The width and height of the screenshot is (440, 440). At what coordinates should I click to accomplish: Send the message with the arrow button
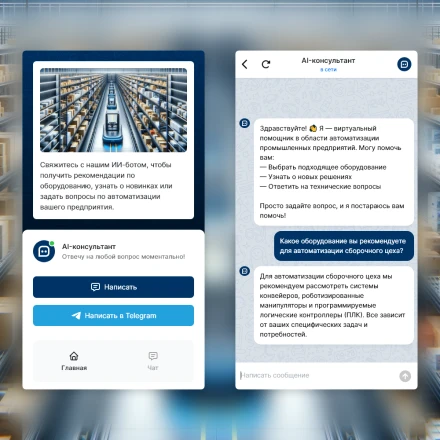405,376
